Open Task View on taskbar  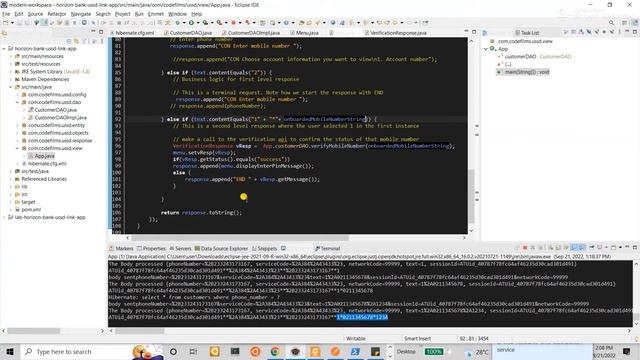(x=193, y=351)
